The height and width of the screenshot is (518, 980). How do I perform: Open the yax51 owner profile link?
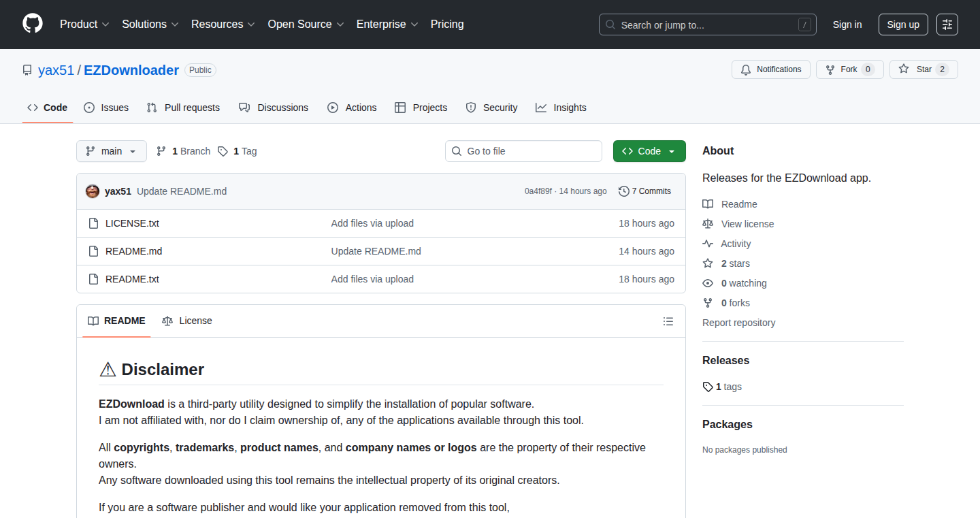56,70
